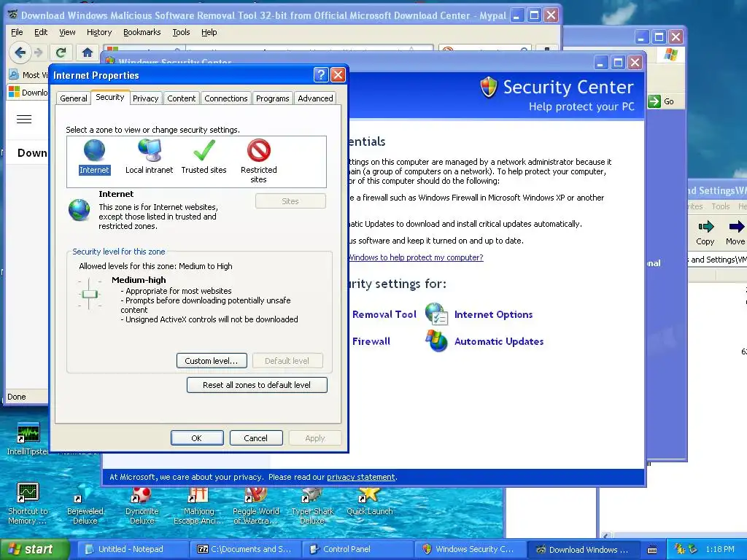Open the History menu in Mypal

coord(99,32)
